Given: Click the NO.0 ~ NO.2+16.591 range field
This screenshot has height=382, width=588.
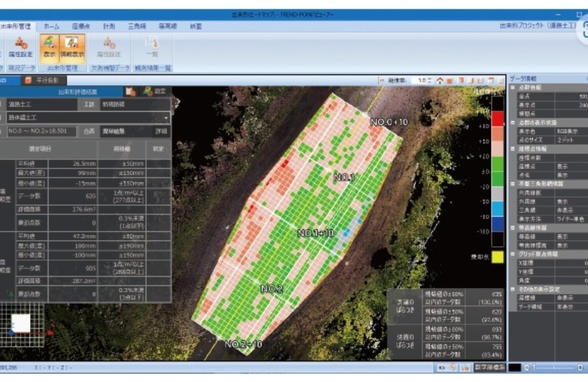Looking at the screenshot, I should 41,131.
